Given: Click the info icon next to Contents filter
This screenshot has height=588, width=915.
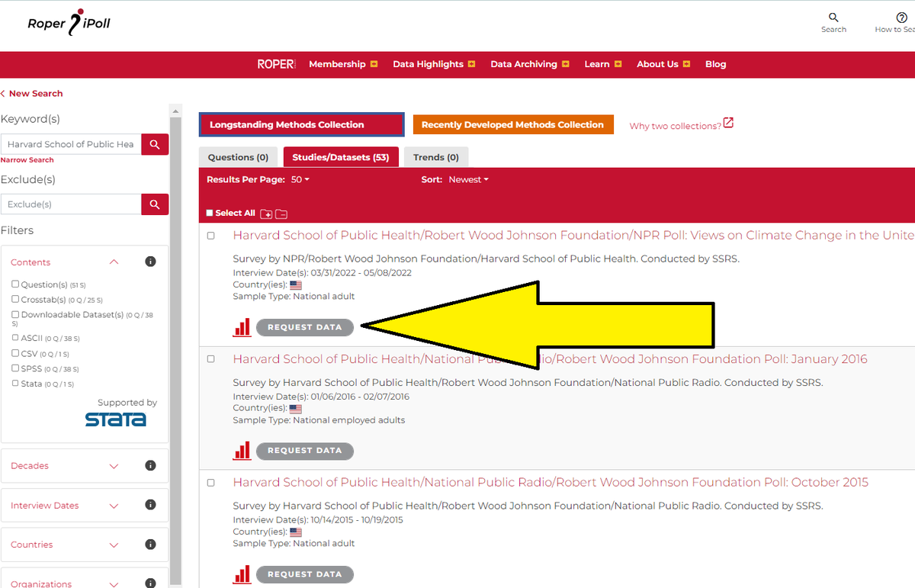Looking at the screenshot, I should (150, 261).
